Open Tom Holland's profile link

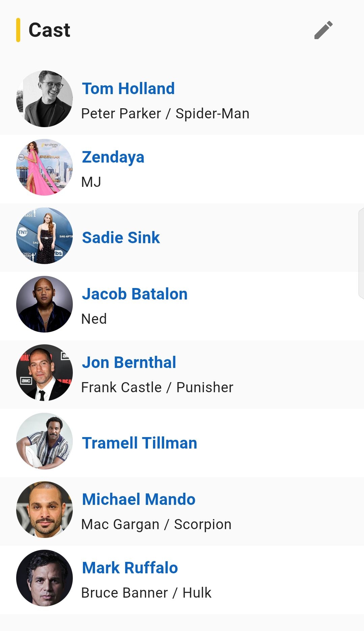tap(128, 89)
